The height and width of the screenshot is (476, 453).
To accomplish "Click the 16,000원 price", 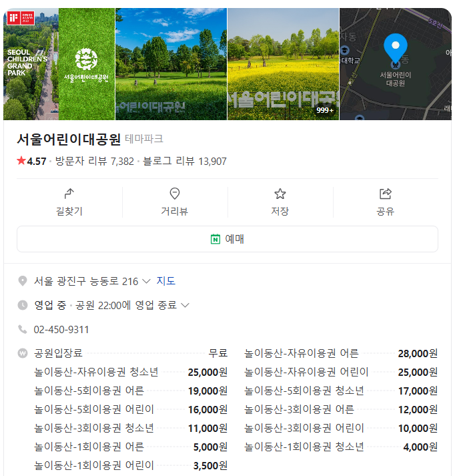I will 208,409.
